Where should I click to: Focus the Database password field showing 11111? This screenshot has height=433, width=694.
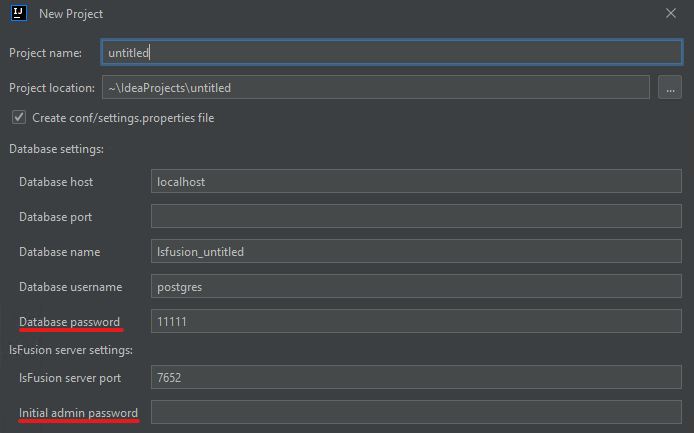coord(416,322)
